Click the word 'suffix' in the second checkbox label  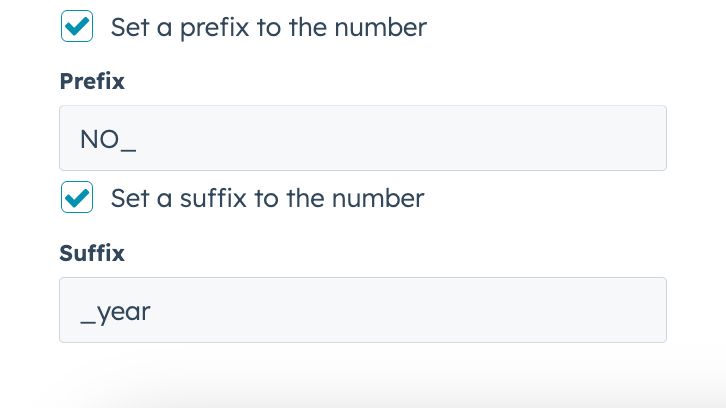(213, 198)
